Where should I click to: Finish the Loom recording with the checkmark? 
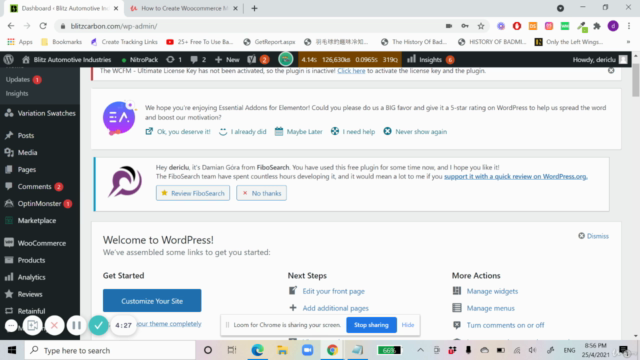point(98,325)
